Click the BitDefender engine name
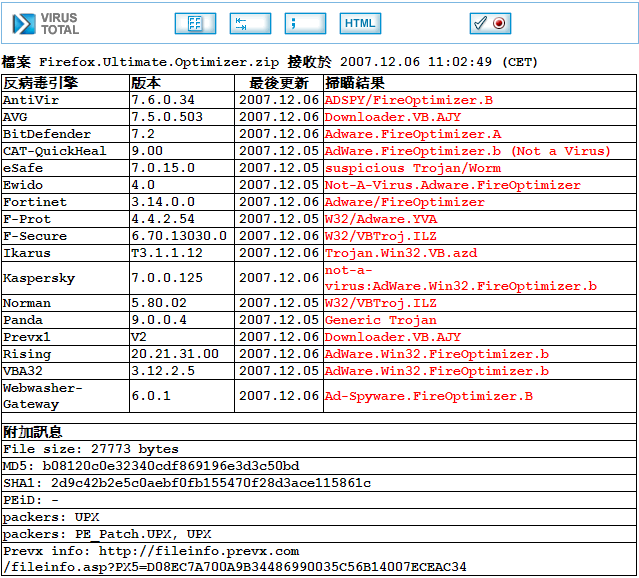Screen dimensions: 639x578 point(47,134)
